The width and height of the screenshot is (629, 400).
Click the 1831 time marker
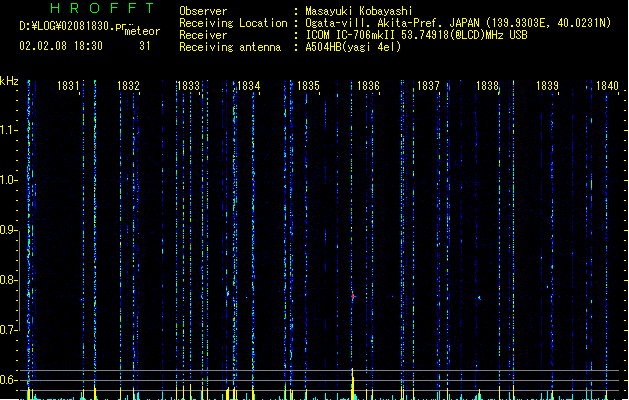(68, 85)
